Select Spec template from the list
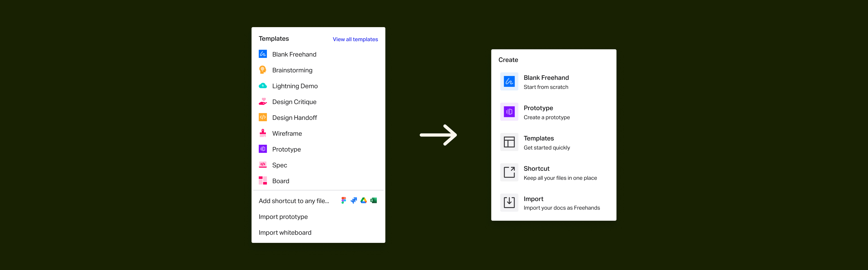 point(279,165)
